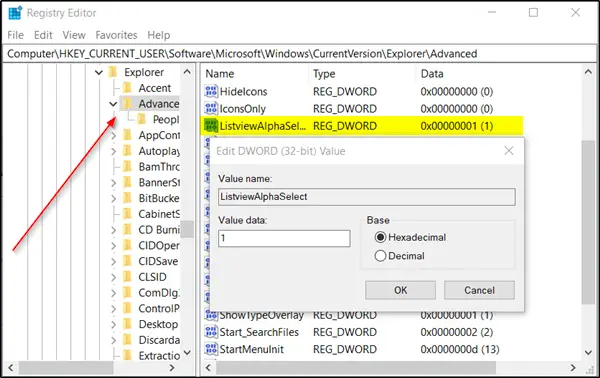This screenshot has height=378, width=600.
Task: Open the Favorites menu
Action: 116,35
